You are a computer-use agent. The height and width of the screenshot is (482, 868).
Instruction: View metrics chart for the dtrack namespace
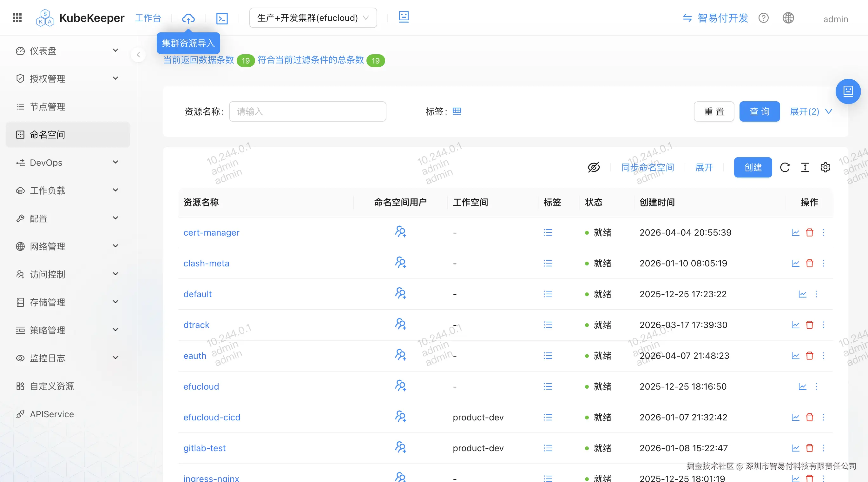[x=795, y=325]
